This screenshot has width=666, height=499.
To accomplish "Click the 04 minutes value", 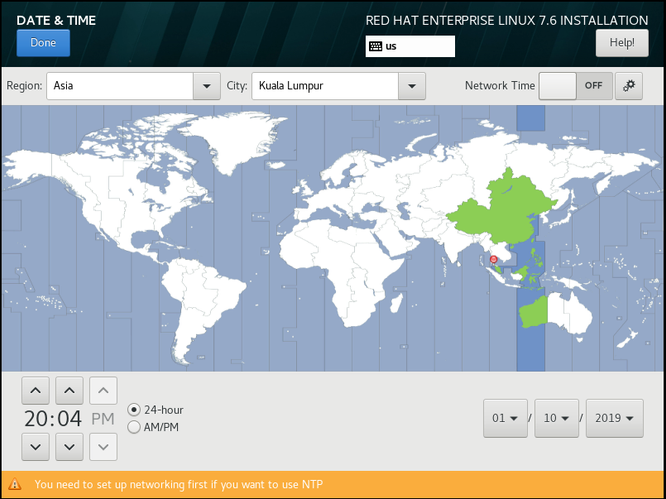I will 69,419.
